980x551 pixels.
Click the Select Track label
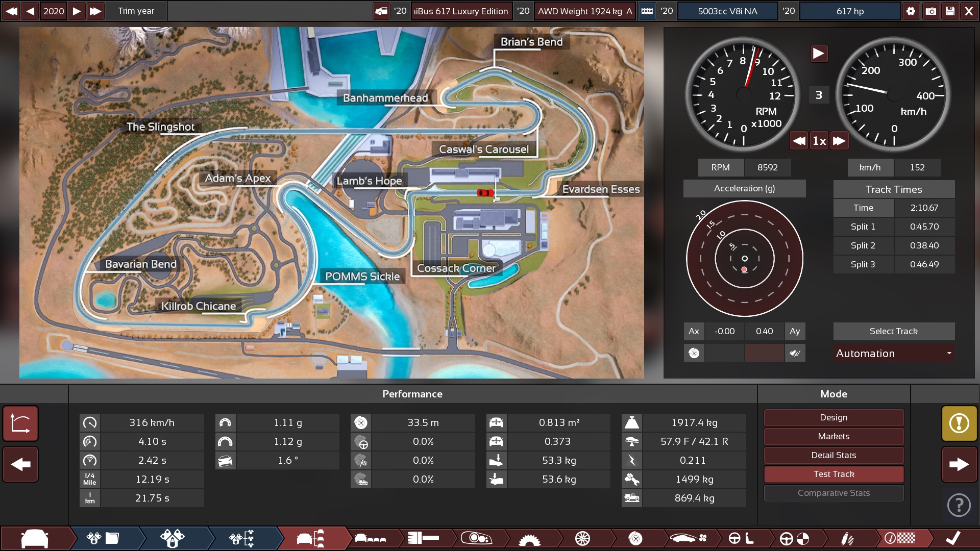(894, 331)
